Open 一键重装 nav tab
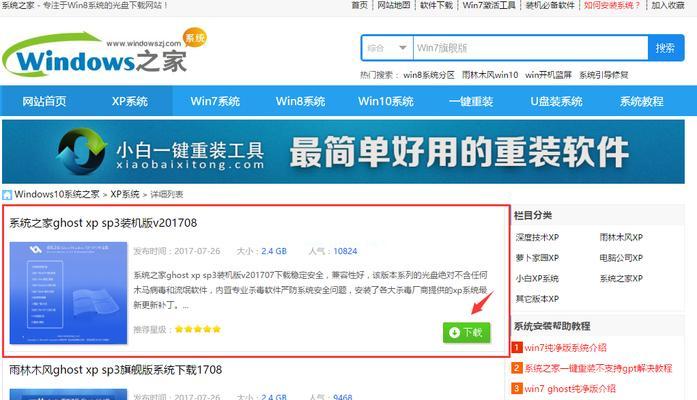The height and width of the screenshot is (400, 697). pos(471,101)
